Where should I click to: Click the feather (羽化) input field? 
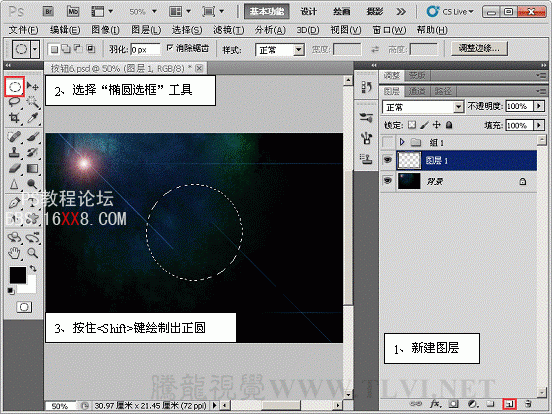(145, 49)
